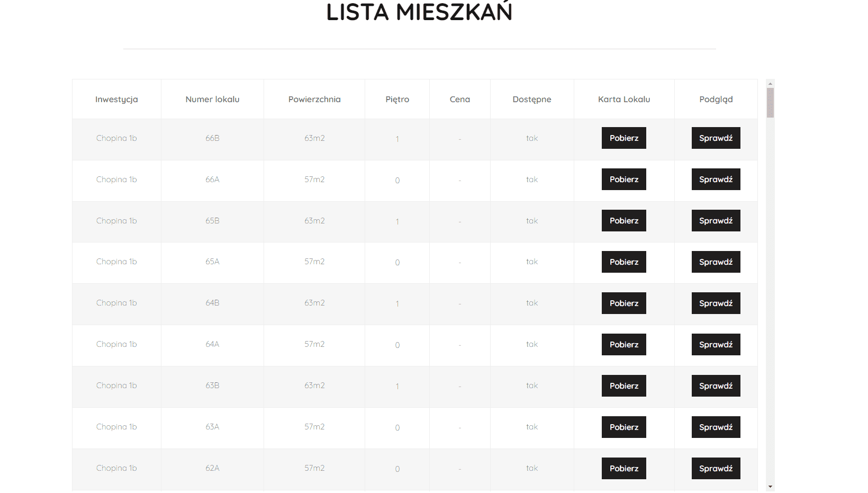Click apartment number 64A link
The width and height of the screenshot is (868, 493).
click(x=212, y=345)
